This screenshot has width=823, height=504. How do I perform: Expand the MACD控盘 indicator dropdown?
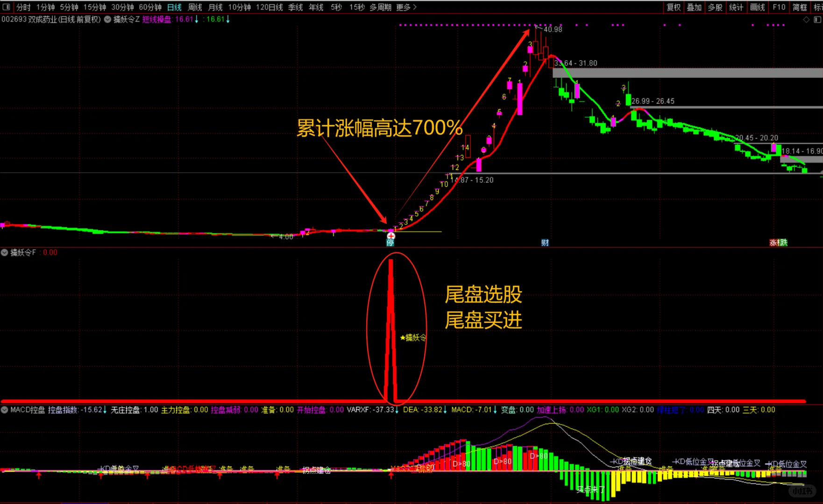[5, 410]
